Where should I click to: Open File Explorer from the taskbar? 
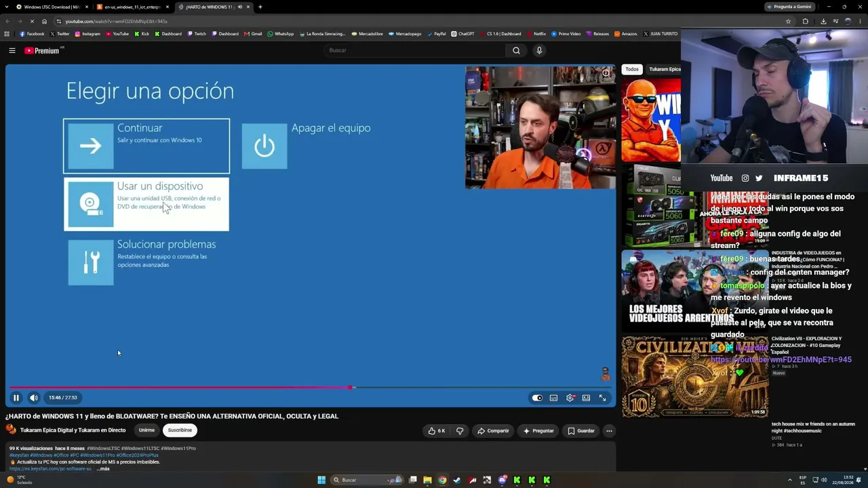[x=427, y=480]
